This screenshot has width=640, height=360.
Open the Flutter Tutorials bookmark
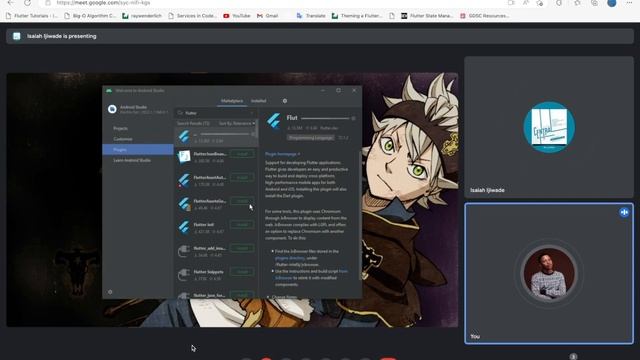tap(33, 16)
